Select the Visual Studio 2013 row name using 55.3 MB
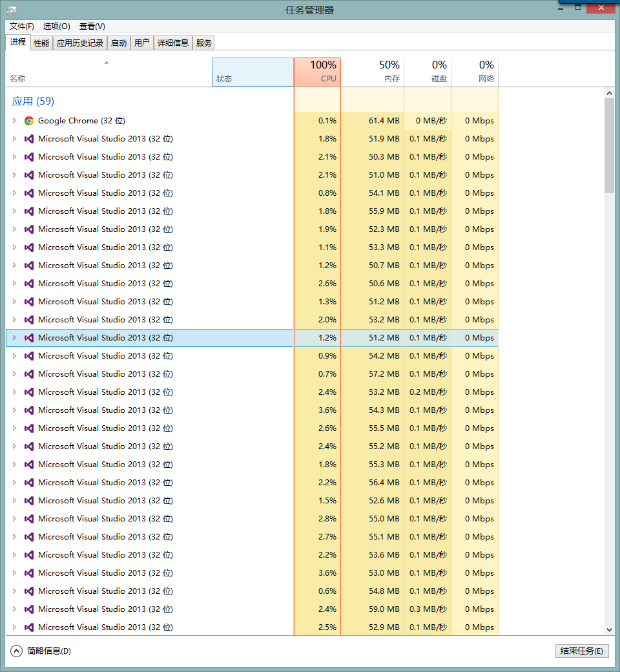The width and height of the screenshot is (620, 672). 105,465
